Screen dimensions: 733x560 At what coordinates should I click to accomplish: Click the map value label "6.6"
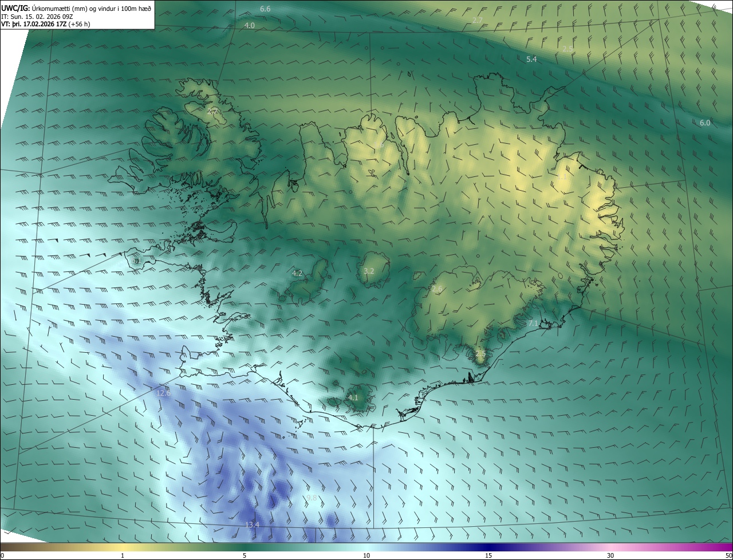(265, 9)
